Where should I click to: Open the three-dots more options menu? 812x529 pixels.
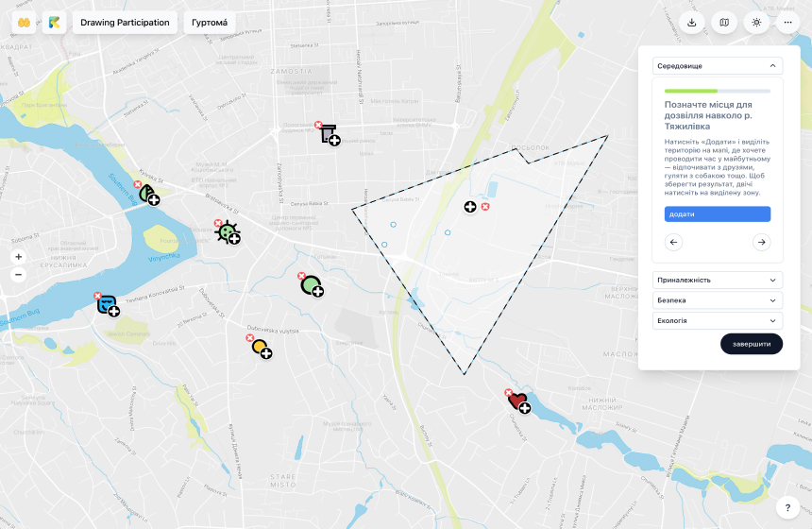click(x=788, y=23)
